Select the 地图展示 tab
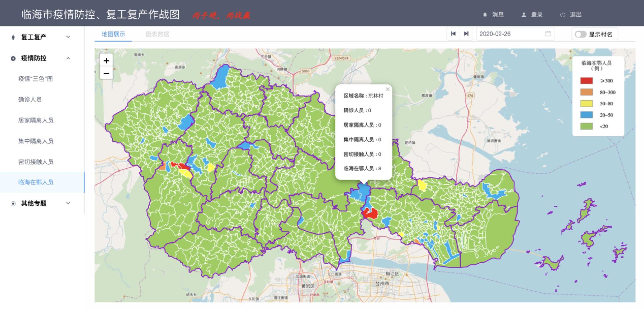 (x=113, y=34)
